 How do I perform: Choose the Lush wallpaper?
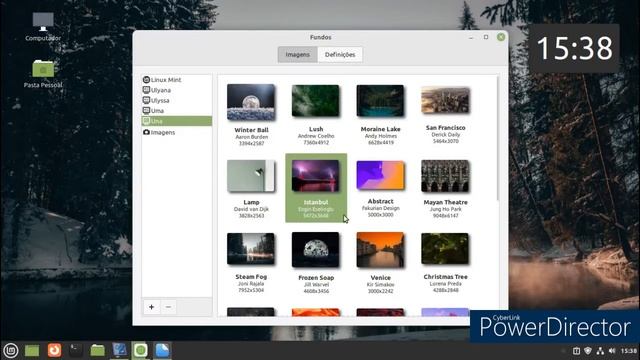316,114
